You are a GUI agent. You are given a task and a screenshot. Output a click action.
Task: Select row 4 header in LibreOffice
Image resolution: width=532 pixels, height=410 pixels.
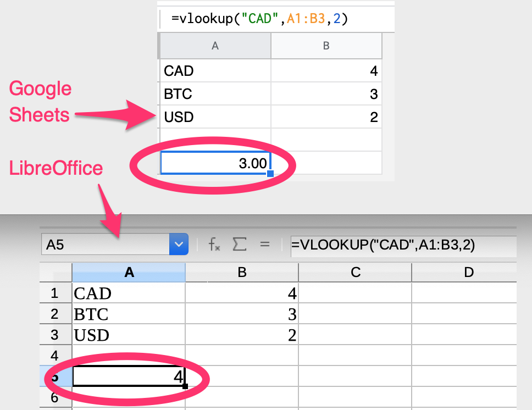click(x=56, y=356)
